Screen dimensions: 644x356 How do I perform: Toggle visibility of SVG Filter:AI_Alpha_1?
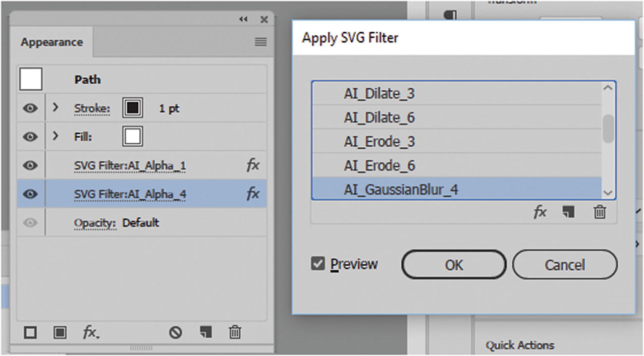coord(30,165)
